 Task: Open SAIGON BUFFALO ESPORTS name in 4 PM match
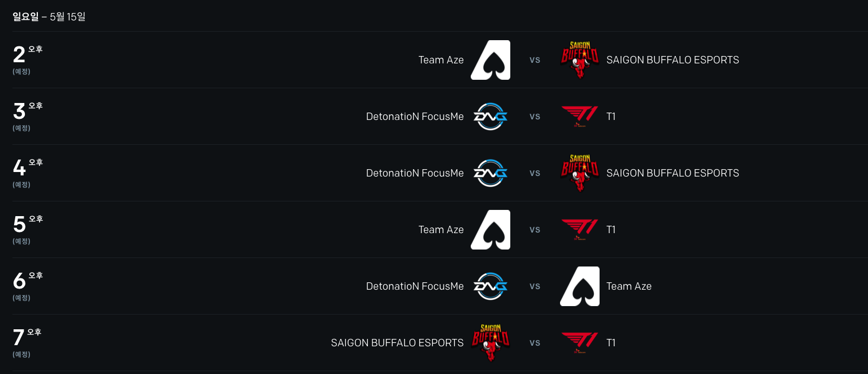coord(672,173)
